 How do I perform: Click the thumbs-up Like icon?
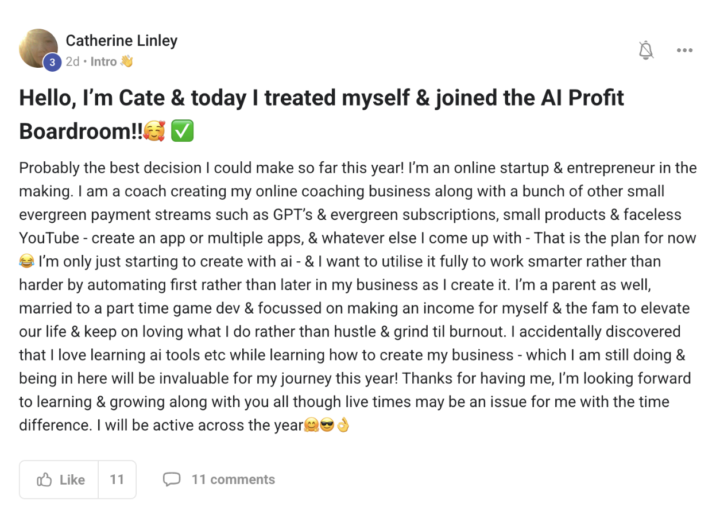pos(45,480)
